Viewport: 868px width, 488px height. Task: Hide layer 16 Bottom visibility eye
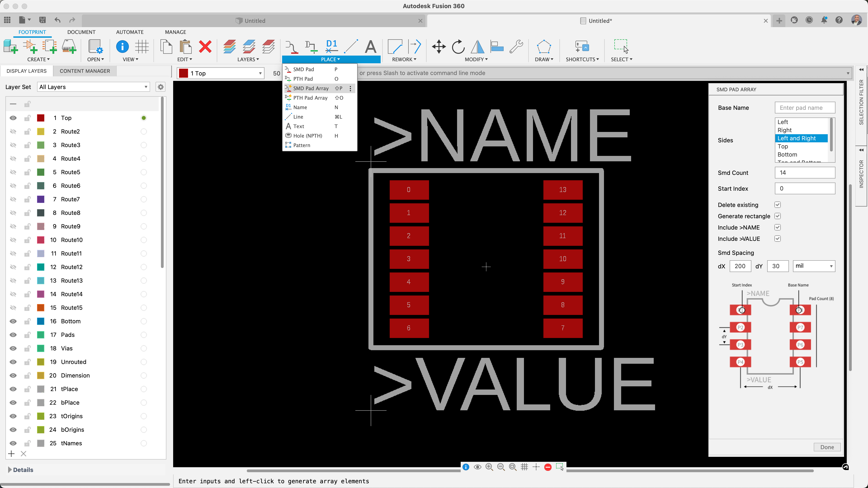(x=13, y=321)
